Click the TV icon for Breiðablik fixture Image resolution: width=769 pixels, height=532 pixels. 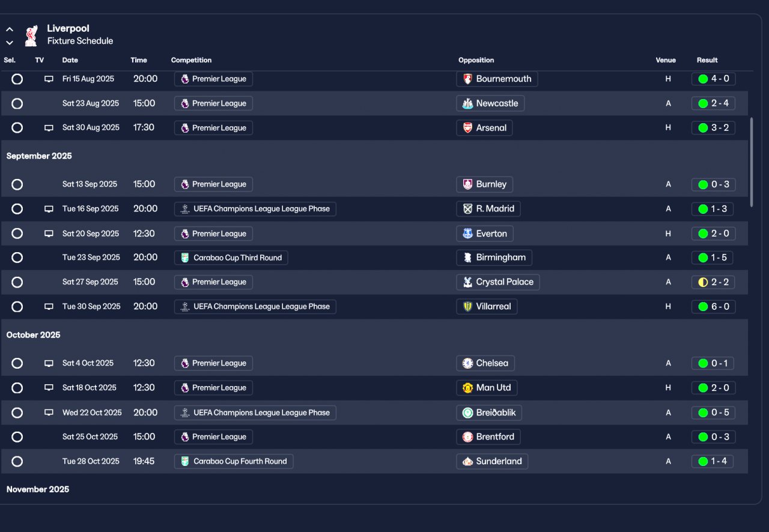tap(49, 413)
